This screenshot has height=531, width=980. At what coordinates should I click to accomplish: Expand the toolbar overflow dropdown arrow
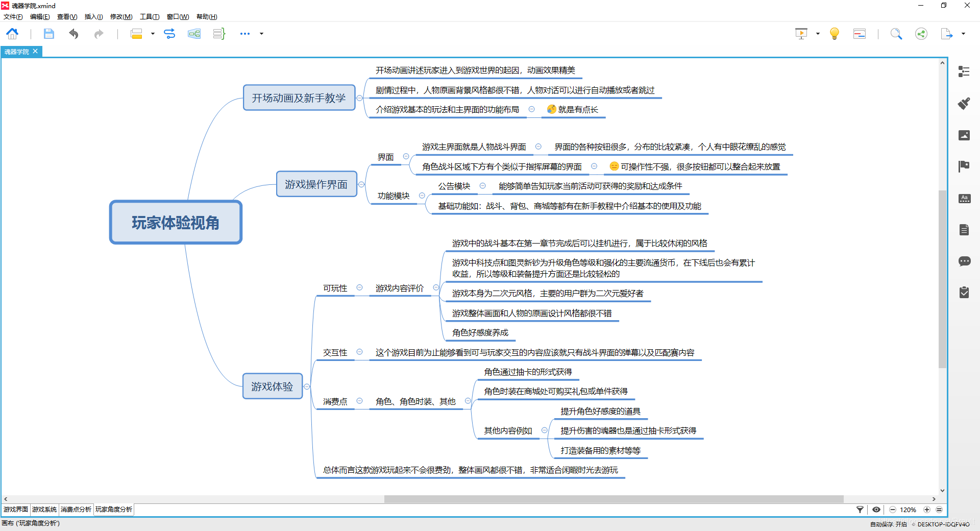pyautogui.click(x=262, y=34)
